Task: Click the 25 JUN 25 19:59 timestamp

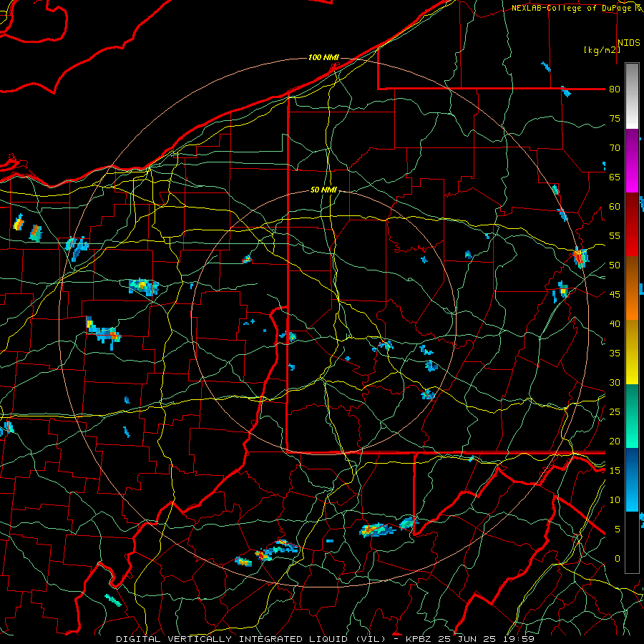Action: (487, 639)
